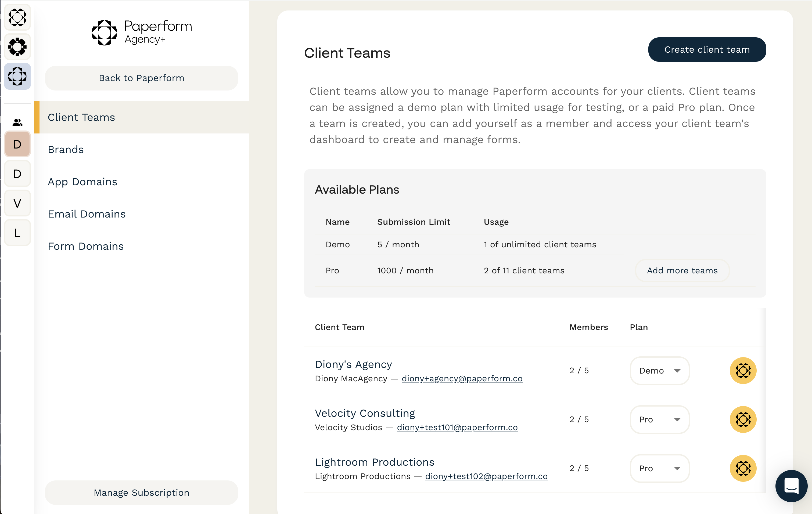Click the teams people icon in left rail

click(x=17, y=122)
